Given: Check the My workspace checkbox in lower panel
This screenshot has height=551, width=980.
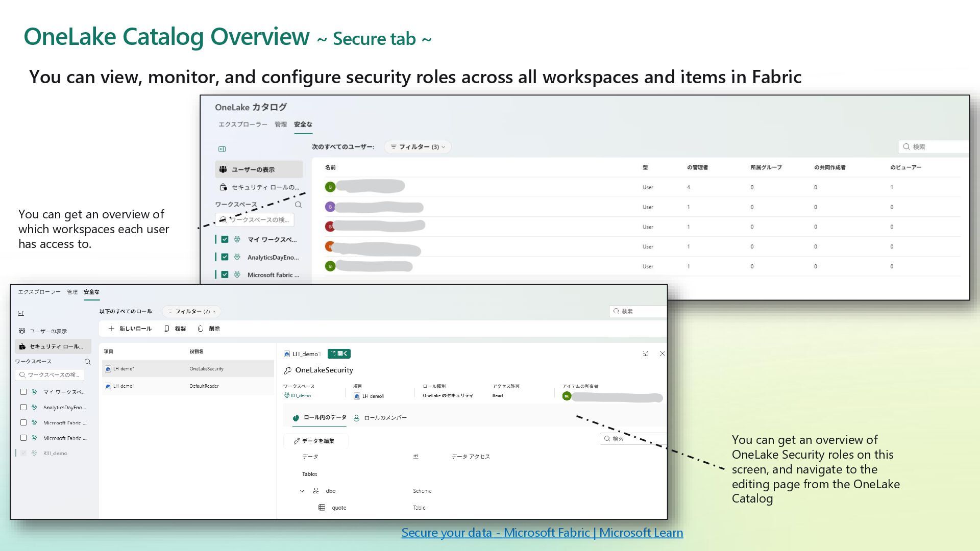Looking at the screenshot, I should click(23, 392).
